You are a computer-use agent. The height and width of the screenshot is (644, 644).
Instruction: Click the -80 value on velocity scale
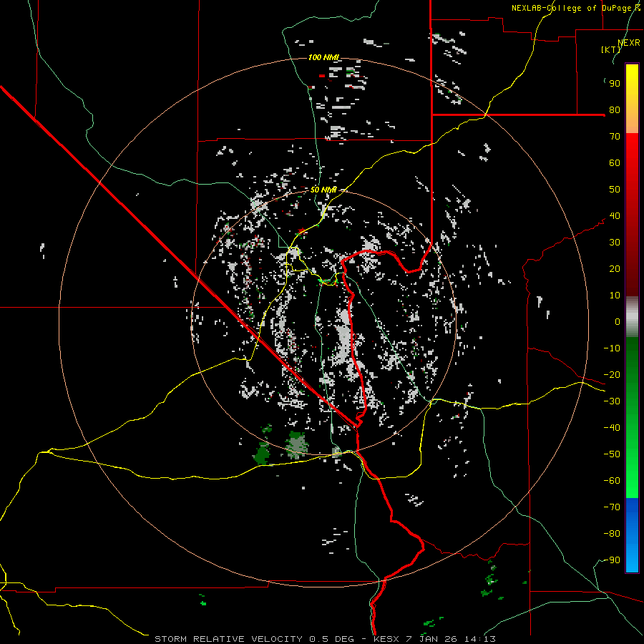pyautogui.click(x=612, y=534)
